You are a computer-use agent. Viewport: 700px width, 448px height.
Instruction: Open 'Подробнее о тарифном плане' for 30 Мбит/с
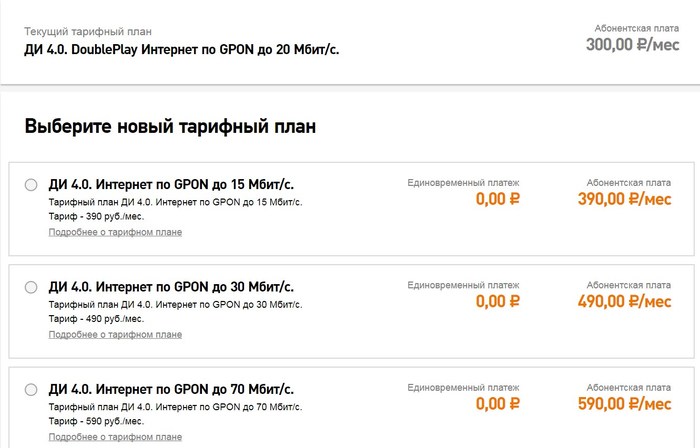(x=115, y=334)
